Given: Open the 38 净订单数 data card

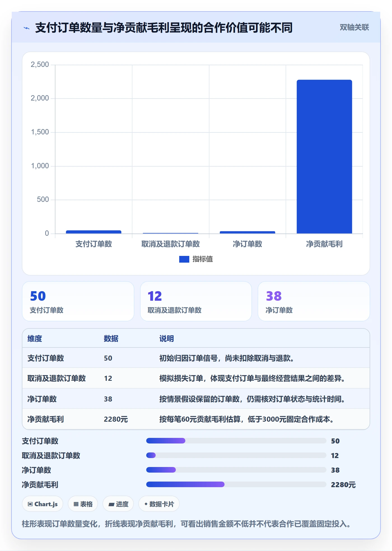Looking at the screenshot, I should click(314, 301).
